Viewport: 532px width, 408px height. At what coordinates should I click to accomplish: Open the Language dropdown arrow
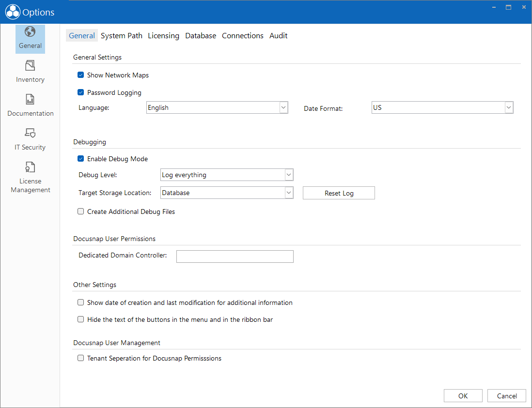tap(283, 107)
